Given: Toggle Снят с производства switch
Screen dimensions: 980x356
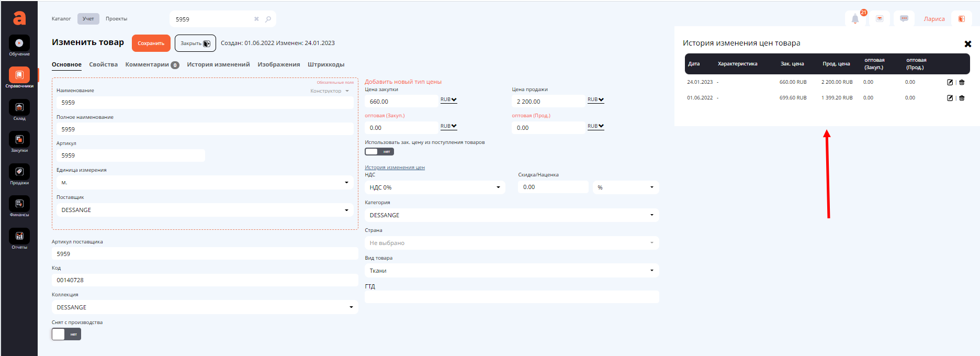Looking at the screenshot, I should pos(66,334).
